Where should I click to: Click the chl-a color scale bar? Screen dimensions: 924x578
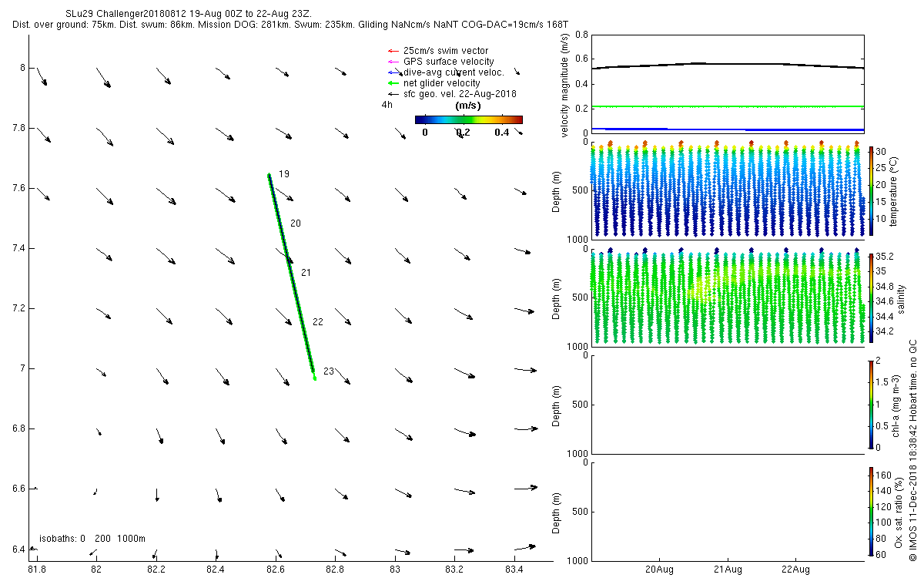[871, 404]
